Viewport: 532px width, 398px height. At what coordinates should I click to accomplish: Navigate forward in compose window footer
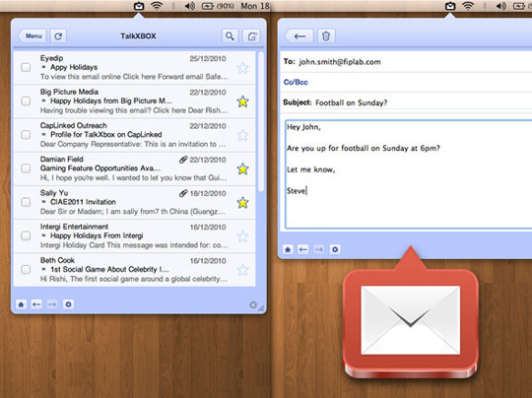click(x=318, y=249)
